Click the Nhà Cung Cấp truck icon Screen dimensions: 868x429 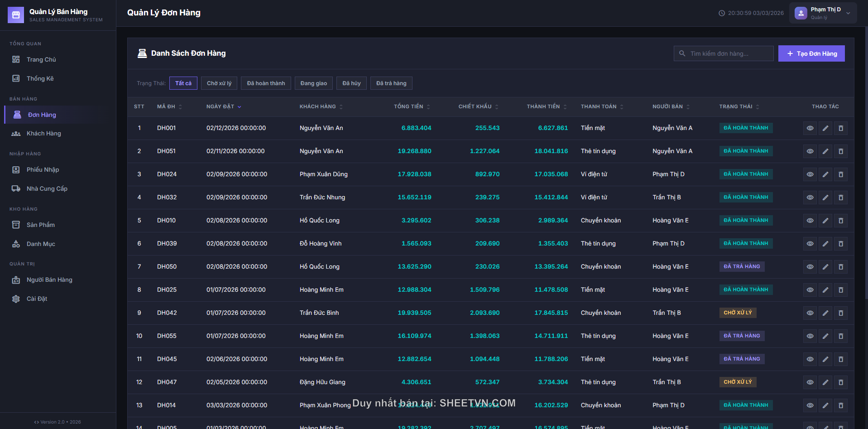[16, 188]
